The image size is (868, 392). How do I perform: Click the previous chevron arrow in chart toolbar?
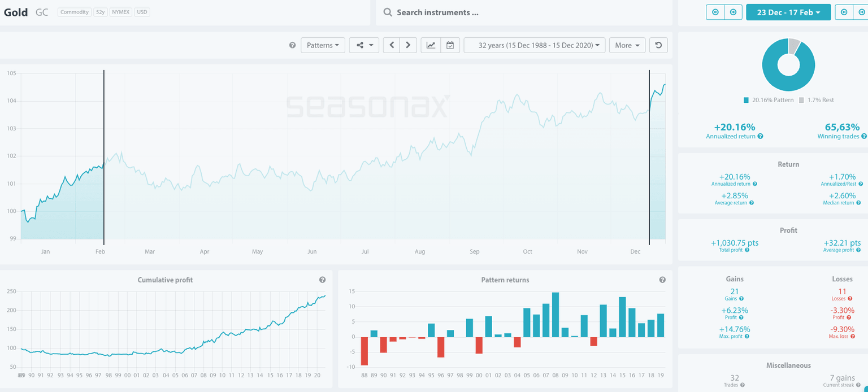point(392,45)
